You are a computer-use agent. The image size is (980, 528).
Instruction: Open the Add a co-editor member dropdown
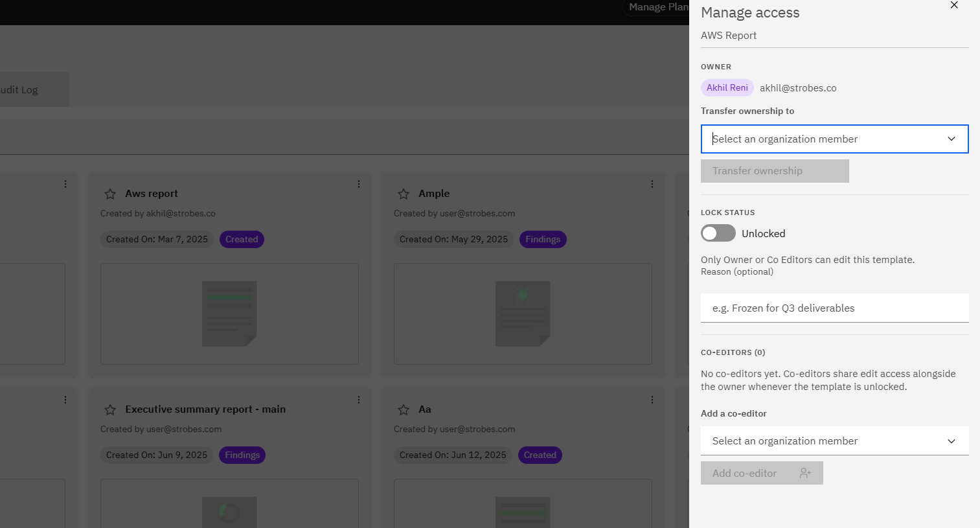834,441
